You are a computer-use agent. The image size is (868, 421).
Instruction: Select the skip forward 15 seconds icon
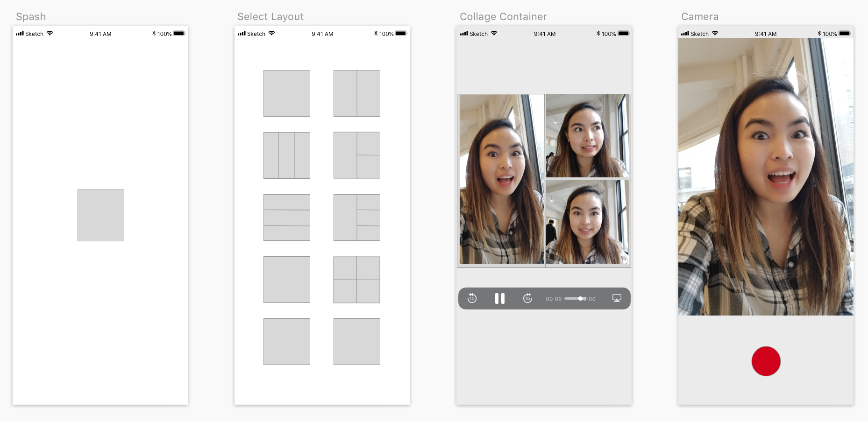tap(528, 298)
